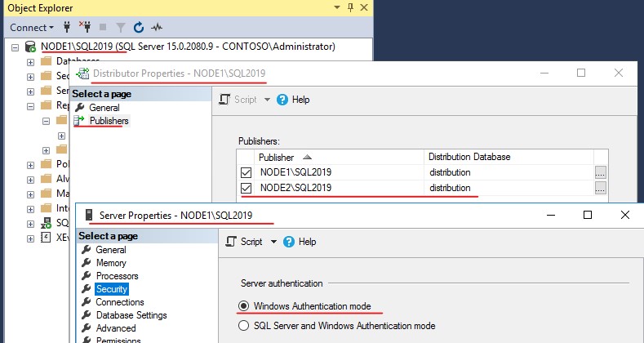Screen dimensions: 644x343
Task: Click the ellipsis button for NODE2\SQL2019 publisher
Action: pos(601,188)
